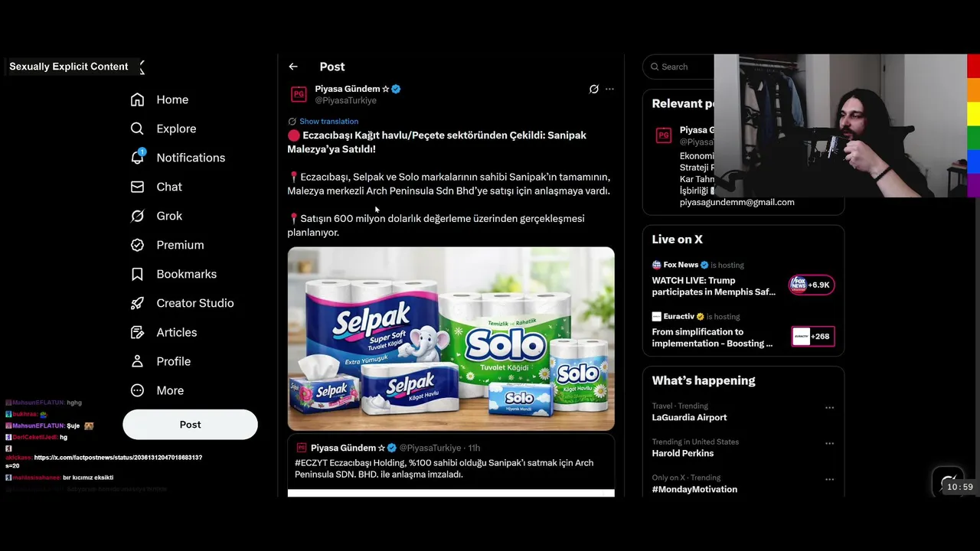Image resolution: width=980 pixels, height=551 pixels.
Task: Expand the LaGuardia Airport trend options
Action: click(829, 408)
